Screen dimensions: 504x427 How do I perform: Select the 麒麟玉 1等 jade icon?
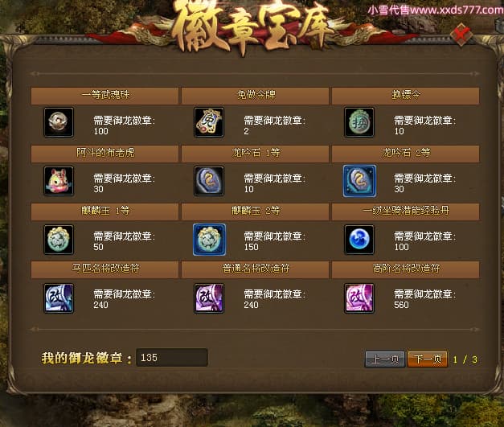click(x=59, y=240)
